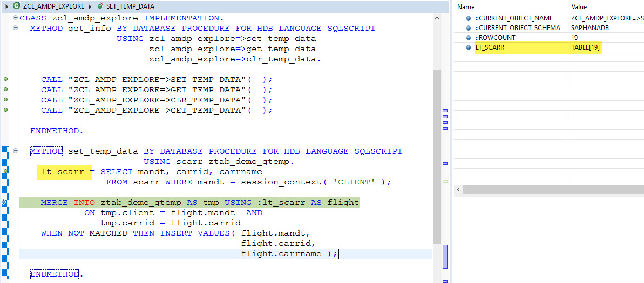
Task: Click the ZCL_AMDP_EXPLORE class icon in breadcrumb
Action: pos(16,6)
